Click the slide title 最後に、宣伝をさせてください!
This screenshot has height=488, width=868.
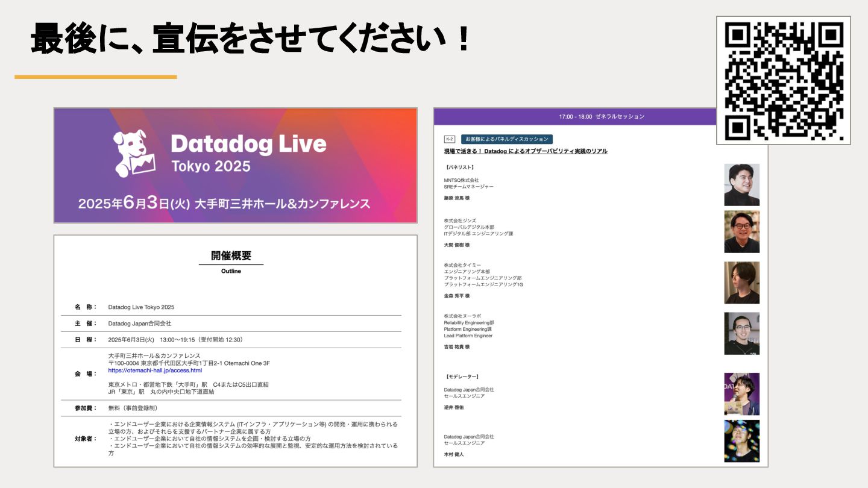pos(250,38)
